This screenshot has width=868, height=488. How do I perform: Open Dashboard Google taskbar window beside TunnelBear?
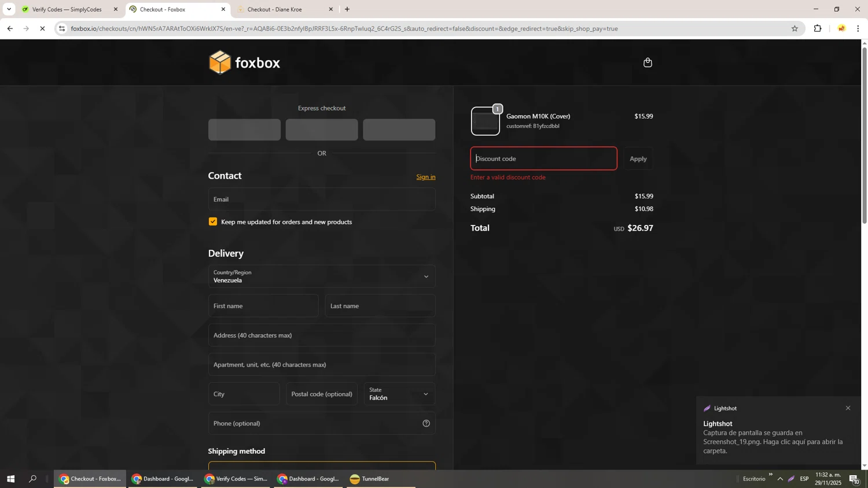pyautogui.click(x=308, y=479)
